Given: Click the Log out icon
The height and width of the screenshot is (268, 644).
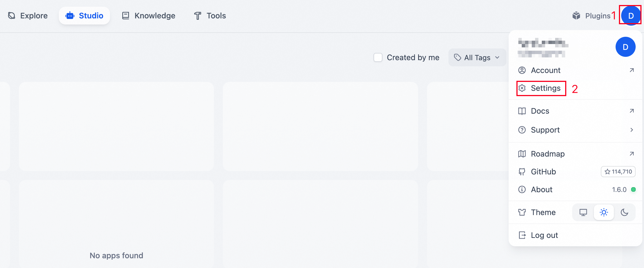Looking at the screenshot, I should 522,235.
